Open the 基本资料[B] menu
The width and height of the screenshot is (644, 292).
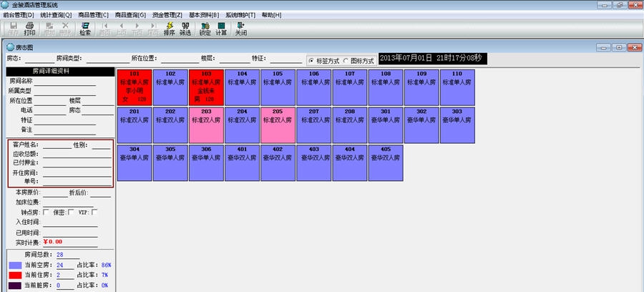[204, 15]
